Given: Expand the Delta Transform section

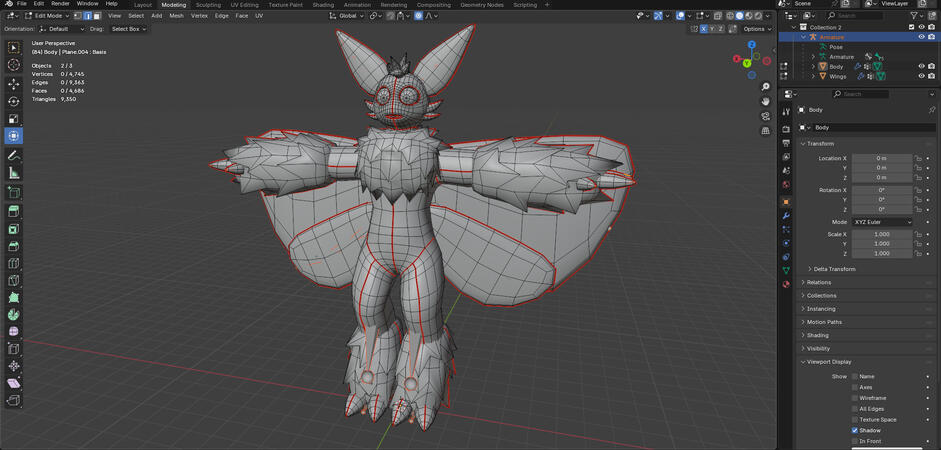Looking at the screenshot, I should pyautogui.click(x=833, y=269).
